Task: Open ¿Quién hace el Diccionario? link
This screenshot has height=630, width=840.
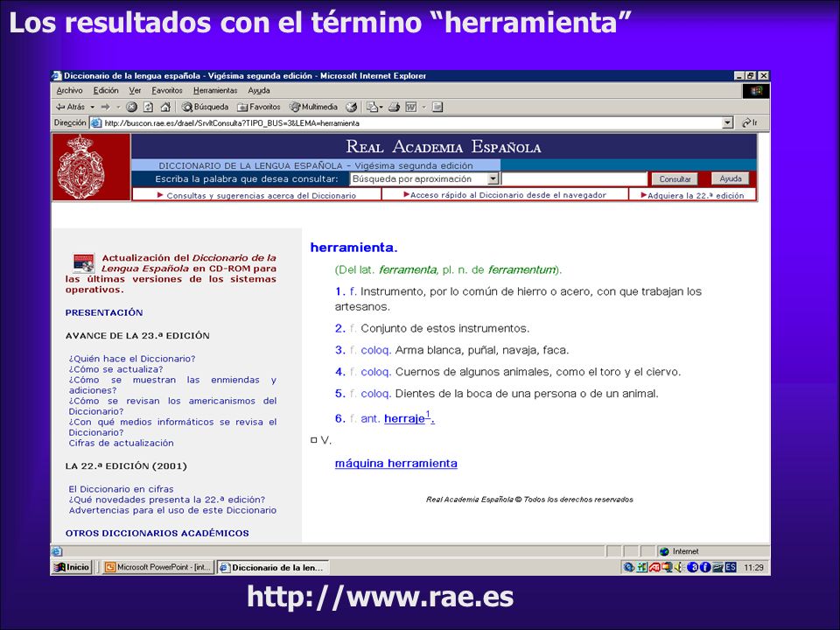Action: tap(132, 359)
